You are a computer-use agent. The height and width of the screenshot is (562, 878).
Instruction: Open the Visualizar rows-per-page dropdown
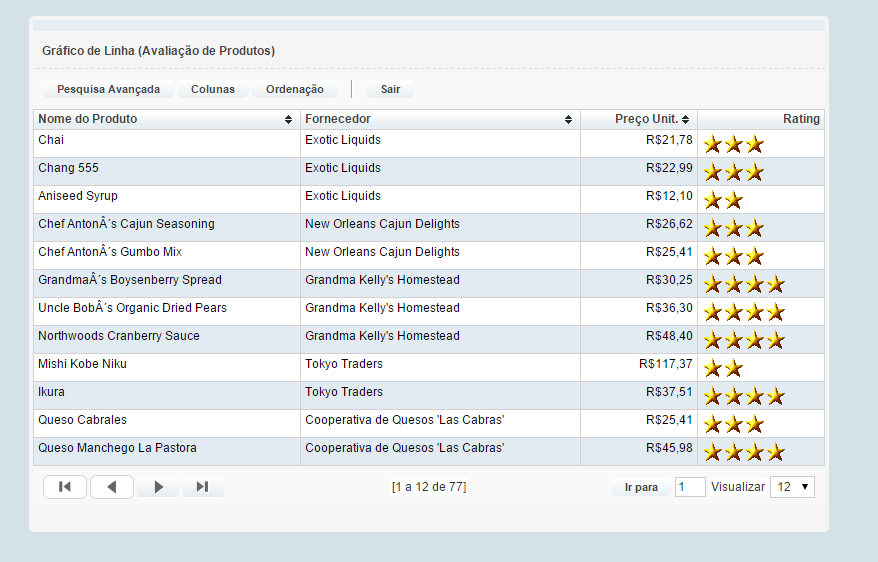(x=792, y=487)
